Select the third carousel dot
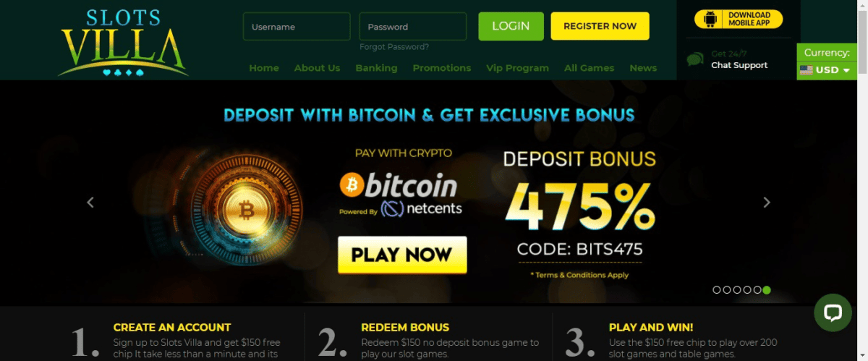The width and height of the screenshot is (868, 361). pyautogui.click(x=736, y=290)
